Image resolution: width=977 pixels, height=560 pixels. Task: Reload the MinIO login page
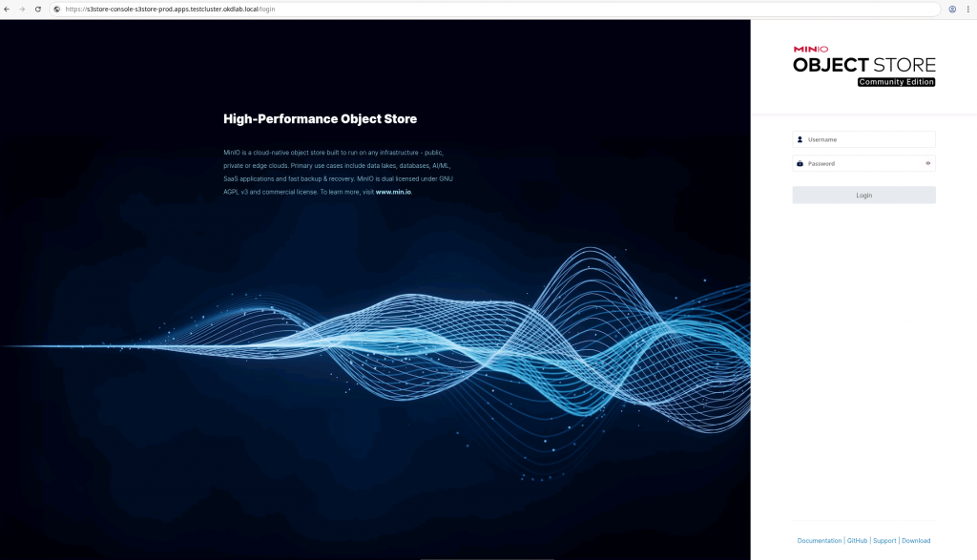pos(37,9)
